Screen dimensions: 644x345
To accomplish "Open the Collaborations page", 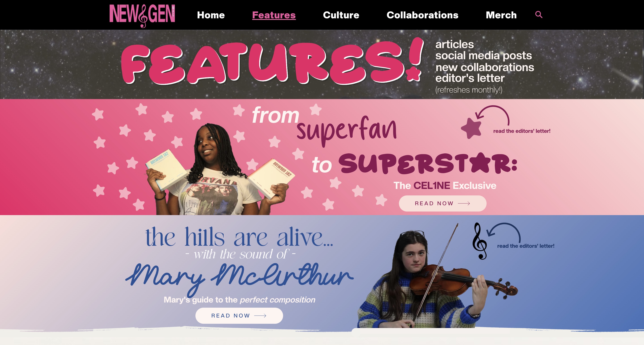I will tap(422, 15).
